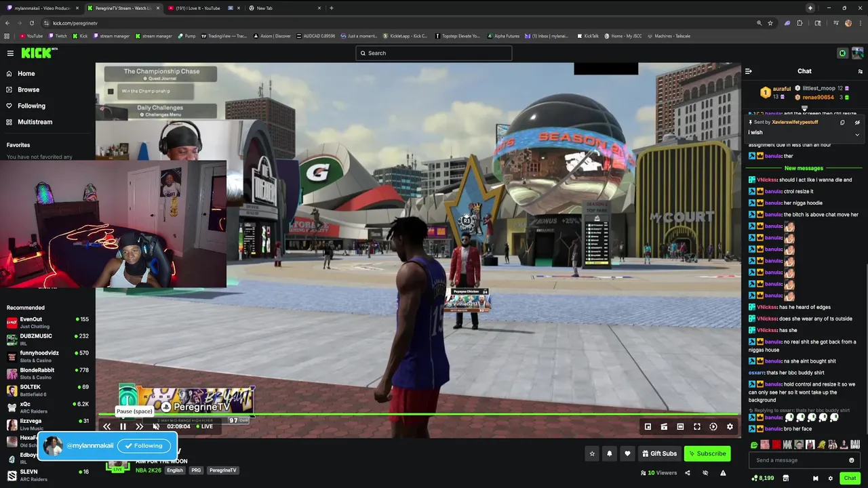The width and height of the screenshot is (868, 488).
Task: Open chat settings gear
Action: click(x=830, y=479)
